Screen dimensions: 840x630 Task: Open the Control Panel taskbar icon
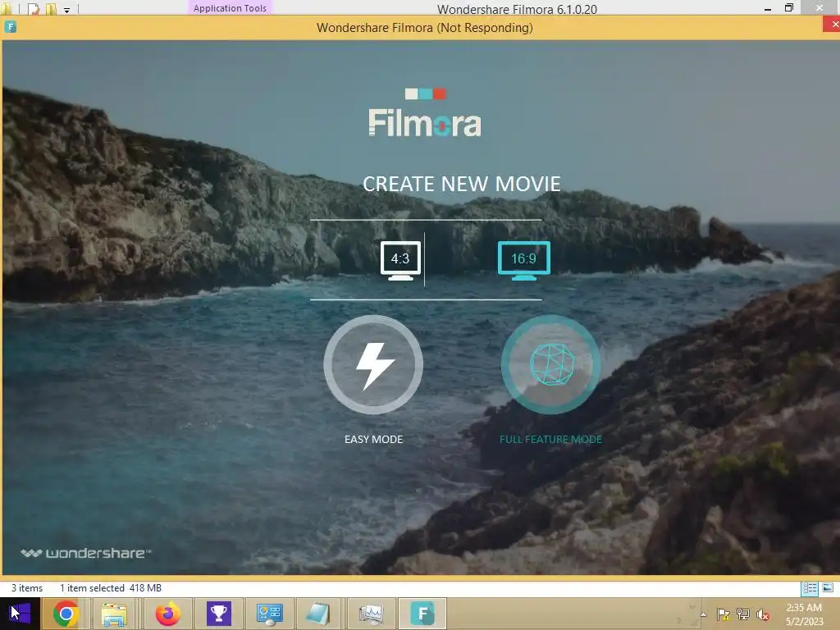pos(269,614)
